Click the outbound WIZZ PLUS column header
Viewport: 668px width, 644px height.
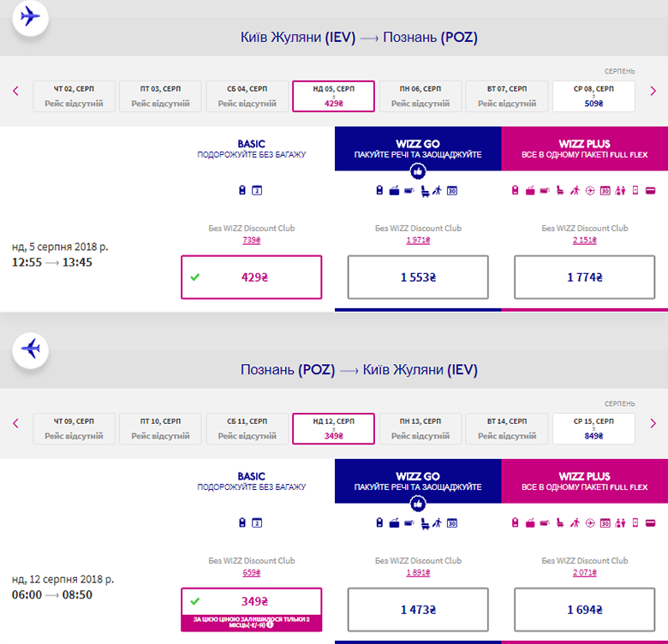pyautogui.click(x=585, y=148)
